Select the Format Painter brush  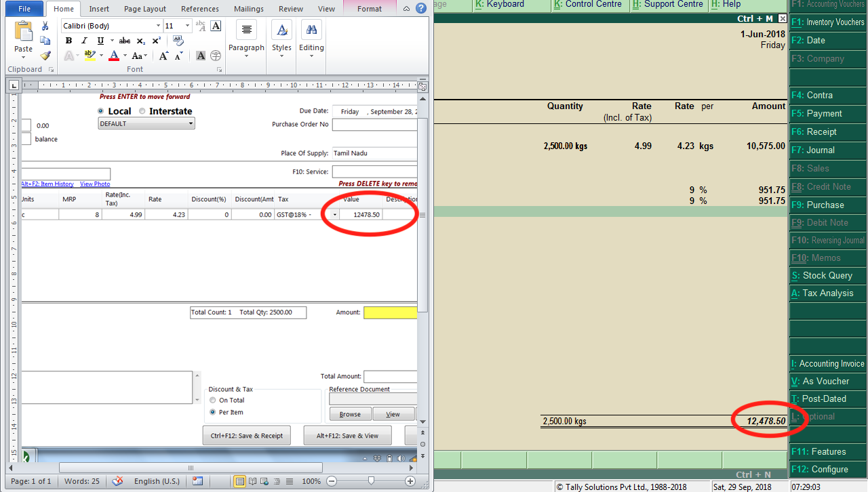pos(45,56)
